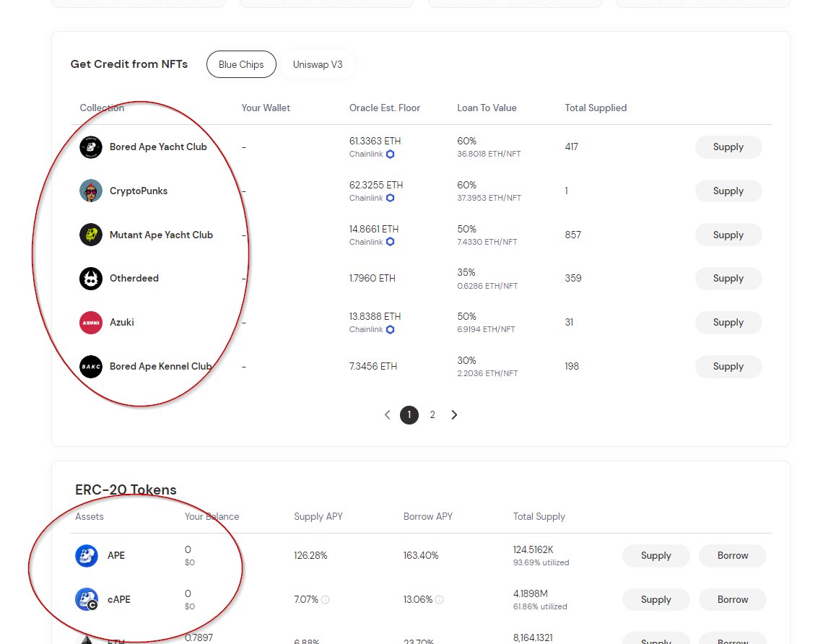The width and height of the screenshot is (836, 644).
Task: Click the ERC-20 Tokens heading
Action: tap(126, 489)
